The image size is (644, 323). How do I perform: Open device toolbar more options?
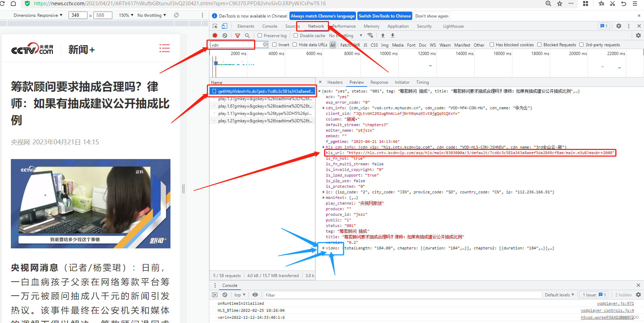[x=202, y=15]
